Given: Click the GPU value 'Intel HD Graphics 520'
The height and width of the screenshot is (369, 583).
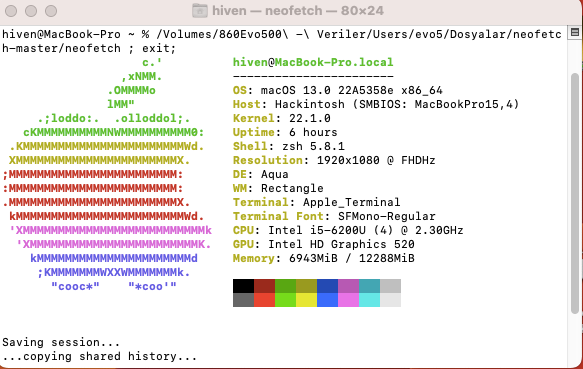Looking at the screenshot, I should tap(341, 244).
